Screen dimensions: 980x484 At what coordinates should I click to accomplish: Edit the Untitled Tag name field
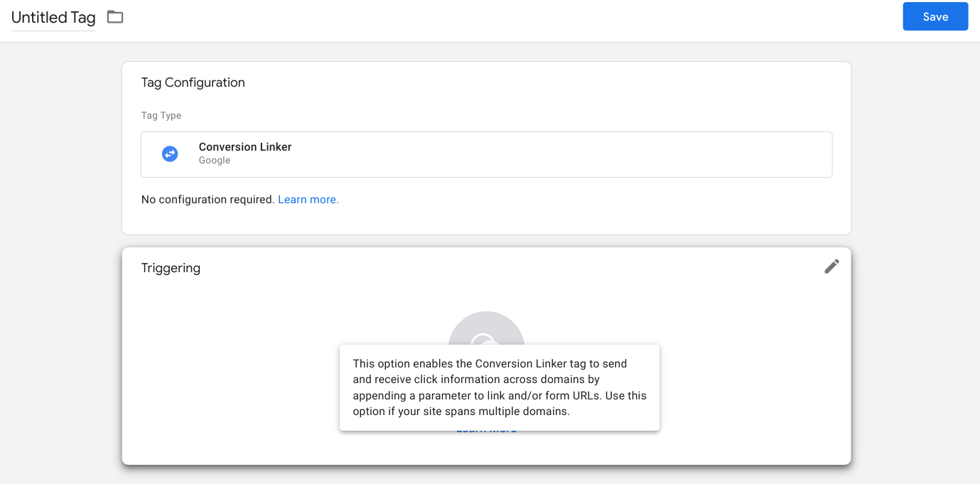[53, 18]
